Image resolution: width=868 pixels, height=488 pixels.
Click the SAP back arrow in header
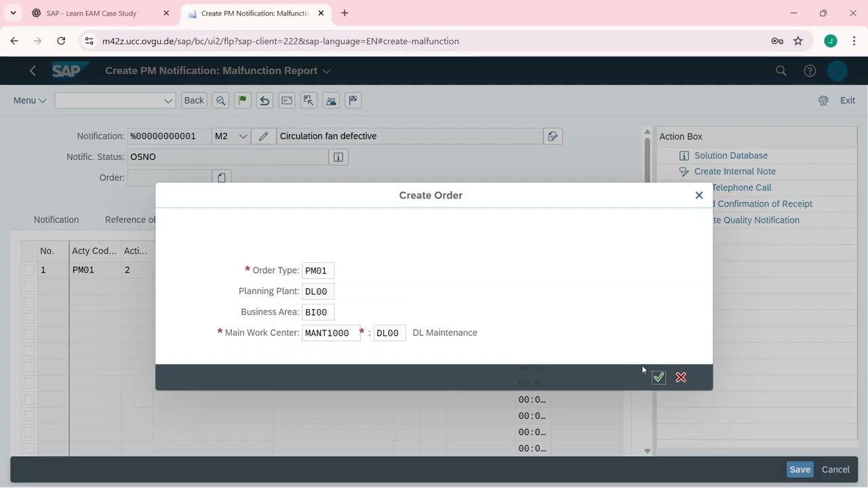click(33, 70)
